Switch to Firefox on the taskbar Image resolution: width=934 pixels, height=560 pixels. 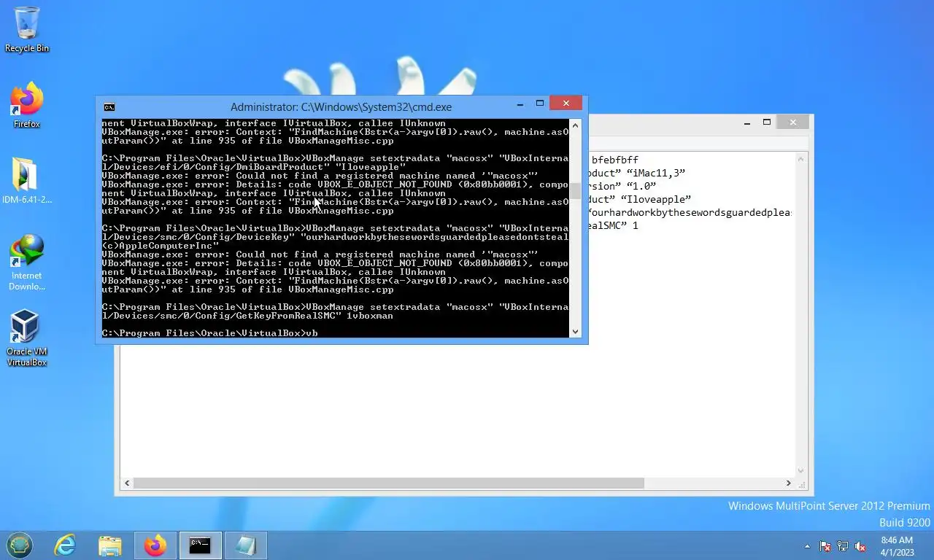click(155, 545)
